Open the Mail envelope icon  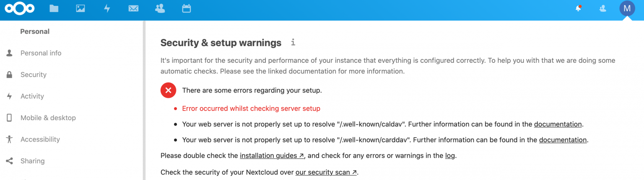point(133,8)
